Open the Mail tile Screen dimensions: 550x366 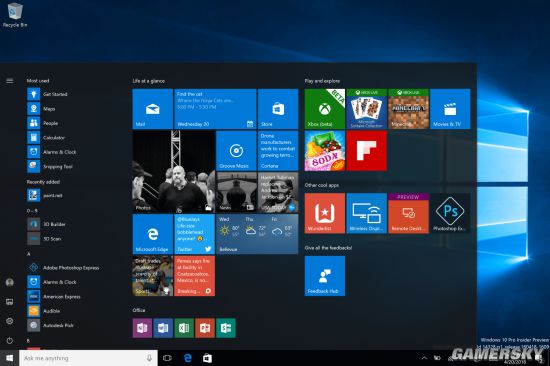click(x=153, y=109)
